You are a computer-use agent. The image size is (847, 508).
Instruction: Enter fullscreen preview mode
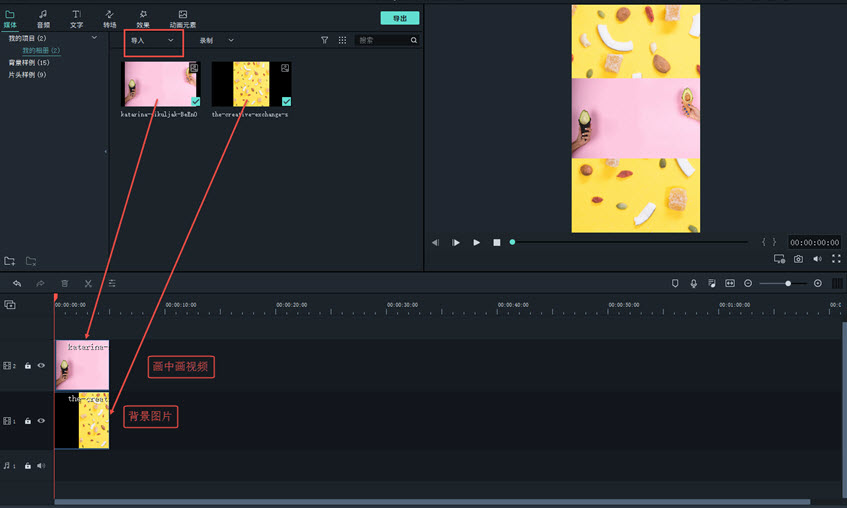[x=836, y=259]
